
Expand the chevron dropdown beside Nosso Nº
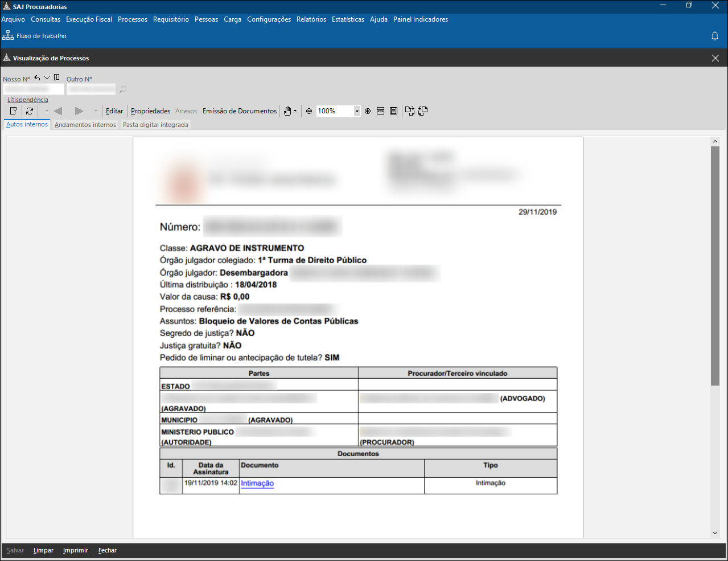coord(47,78)
